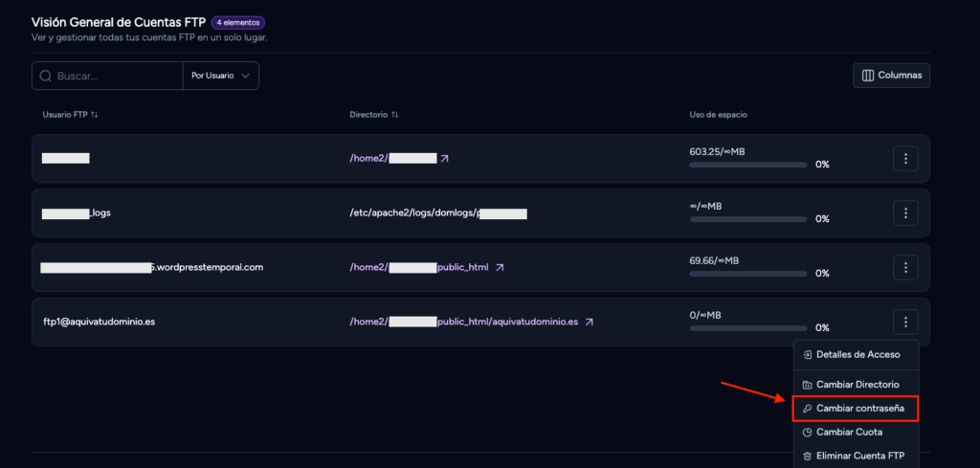Viewport: 980px width, 468px height.
Task: Open the three-dot menu for the first FTP account
Action: 905,159
